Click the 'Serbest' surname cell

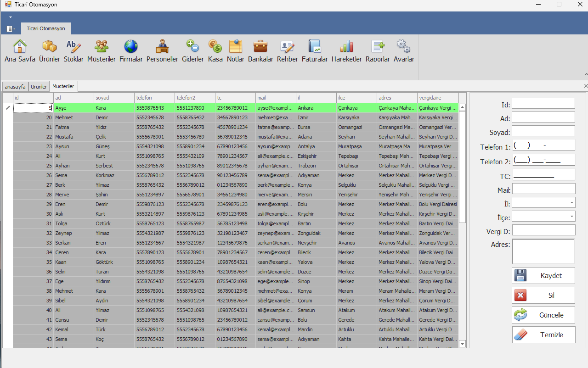coord(114,166)
